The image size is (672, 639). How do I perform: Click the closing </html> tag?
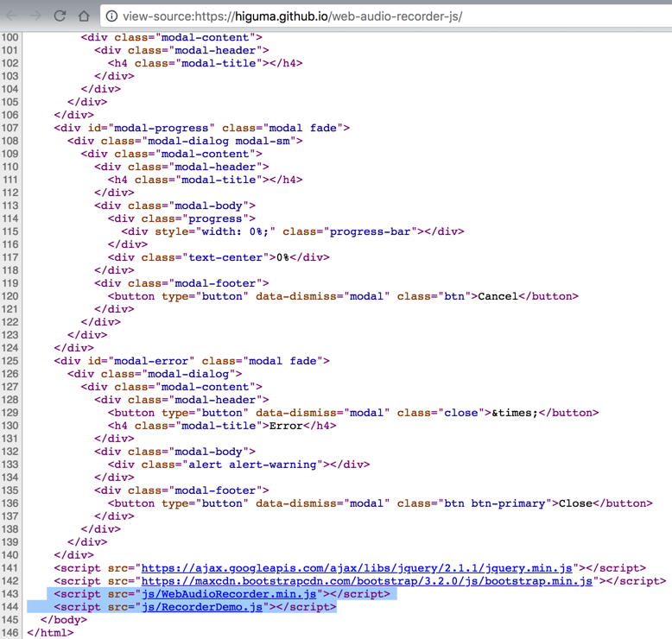tap(50, 633)
